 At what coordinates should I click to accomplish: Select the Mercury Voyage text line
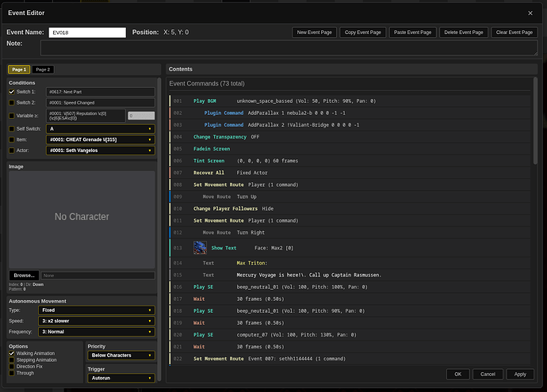[350, 275]
